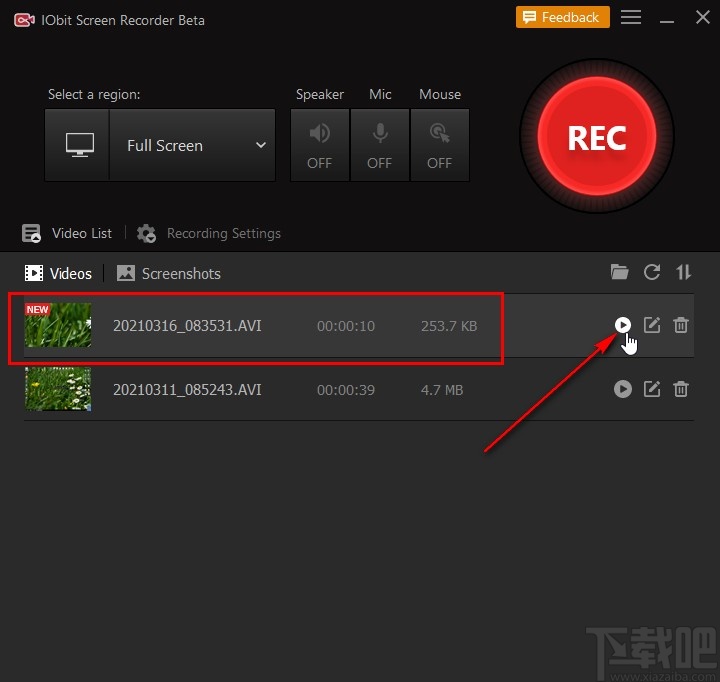Click the thumbnail of 20210316_083531.AVI
This screenshot has width=720, height=682.
pos(58,325)
